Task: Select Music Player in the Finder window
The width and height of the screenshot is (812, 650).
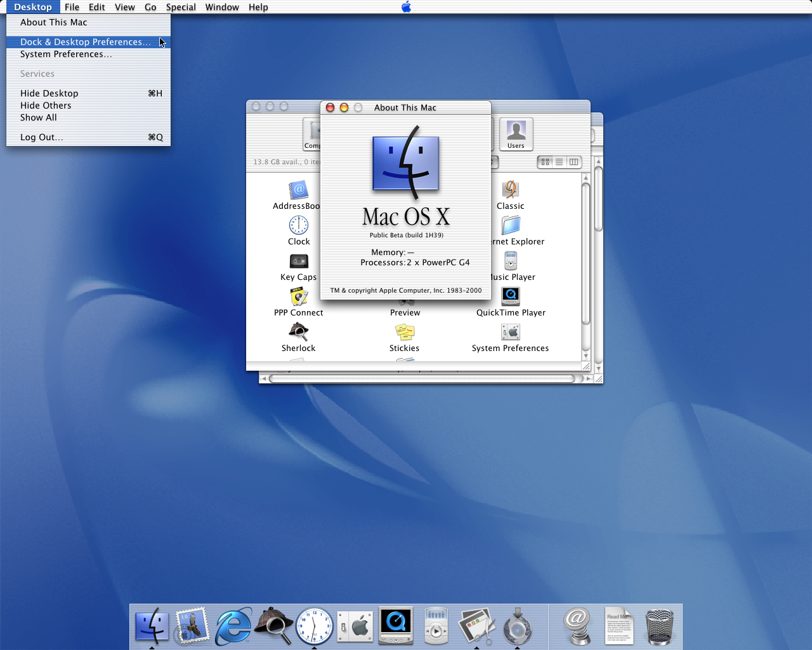Action: click(511, 261)
